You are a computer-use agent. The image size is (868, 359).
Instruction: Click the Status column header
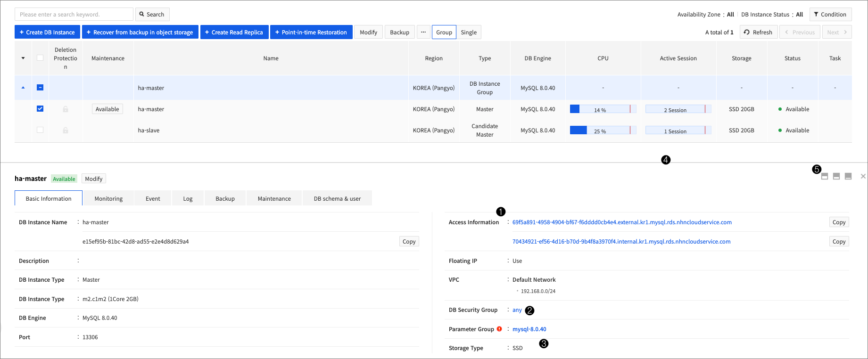point(793,58)
